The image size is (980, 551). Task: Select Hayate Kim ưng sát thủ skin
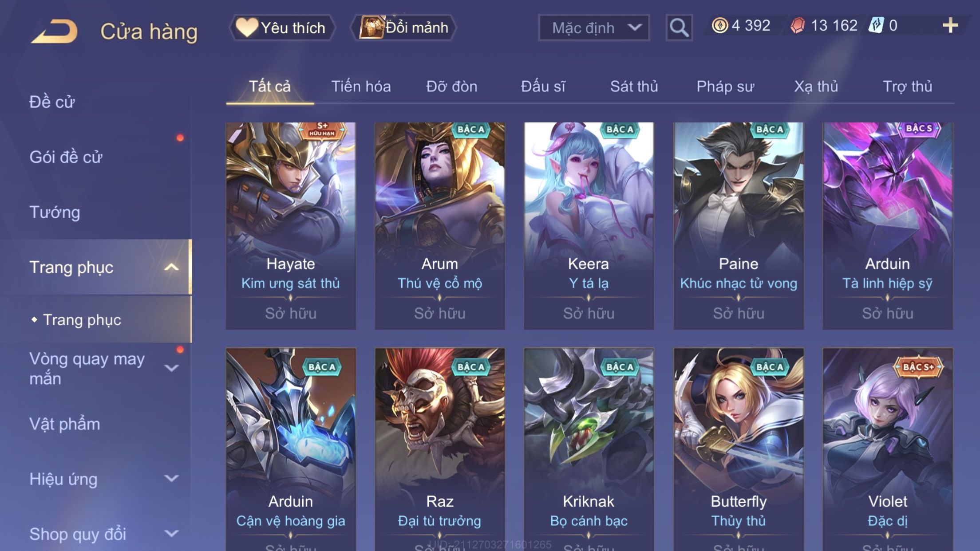click(291, 226)
